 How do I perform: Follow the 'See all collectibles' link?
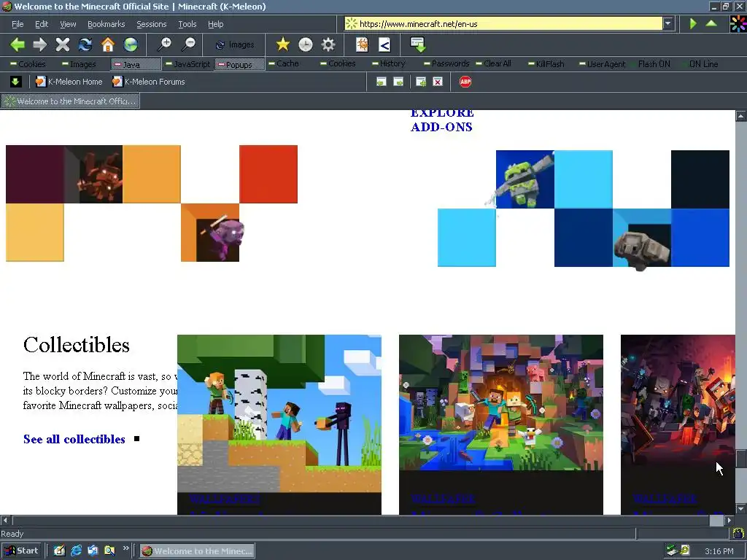point(74,439)
